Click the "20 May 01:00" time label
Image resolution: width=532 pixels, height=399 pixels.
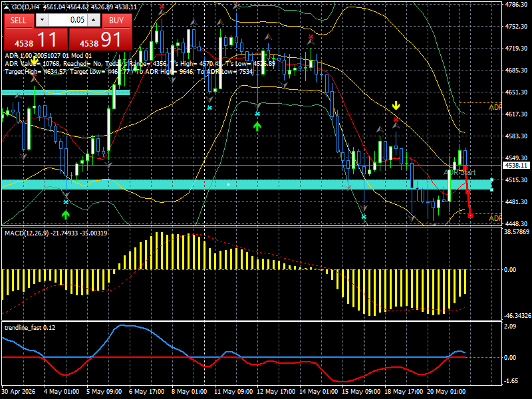(446, 391)
